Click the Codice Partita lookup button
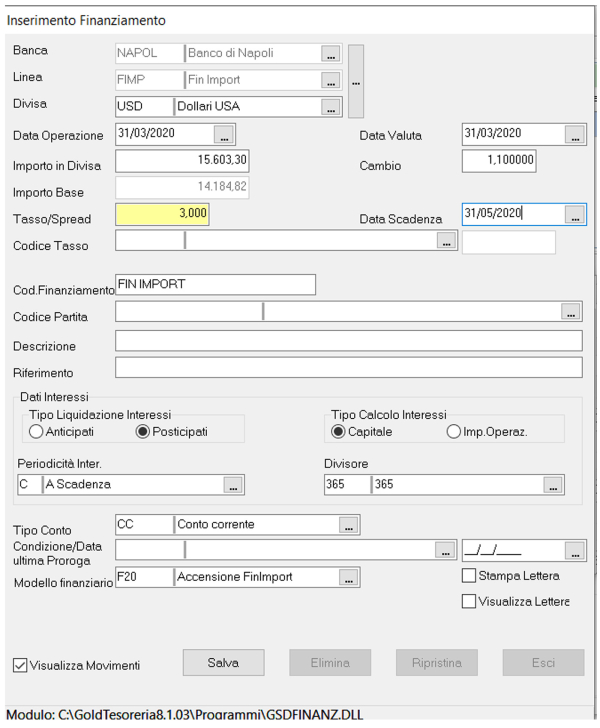This screenshot has height=728, width=600. point(571,313)
